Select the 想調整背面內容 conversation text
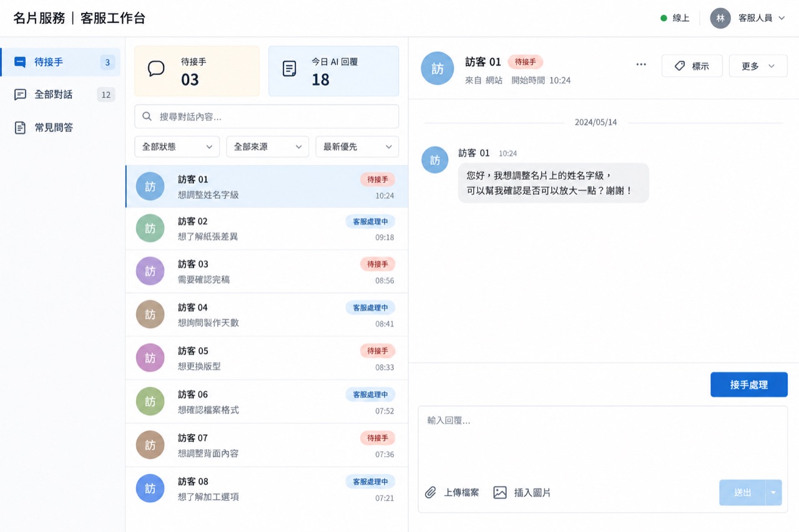This screenshot has width=799, height=532. (208, 454)
